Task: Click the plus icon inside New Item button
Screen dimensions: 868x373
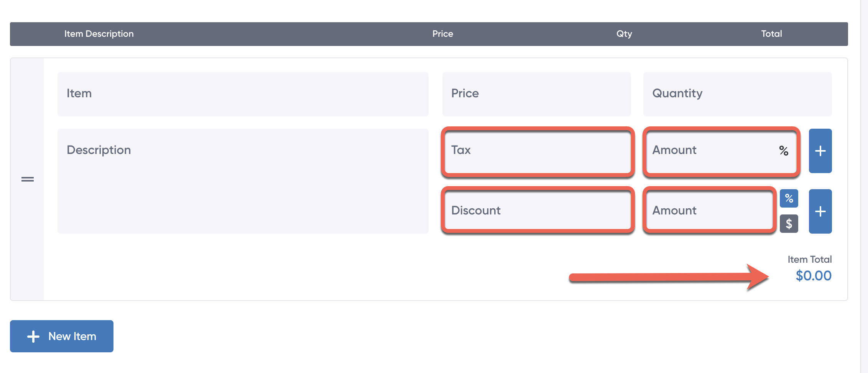Action: 34,336
